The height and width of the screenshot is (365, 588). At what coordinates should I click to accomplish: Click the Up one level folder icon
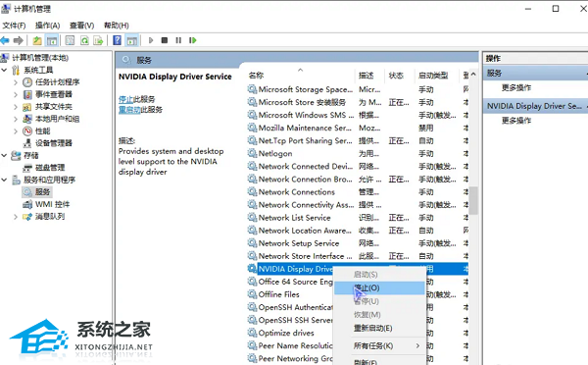pyautogui.click(x=37, y=40)
